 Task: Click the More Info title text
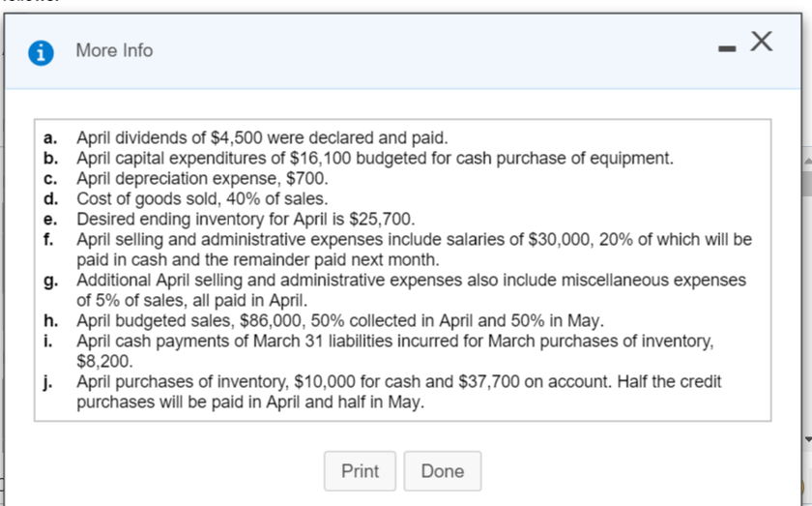pyautogui.click(x=114, y=50)
